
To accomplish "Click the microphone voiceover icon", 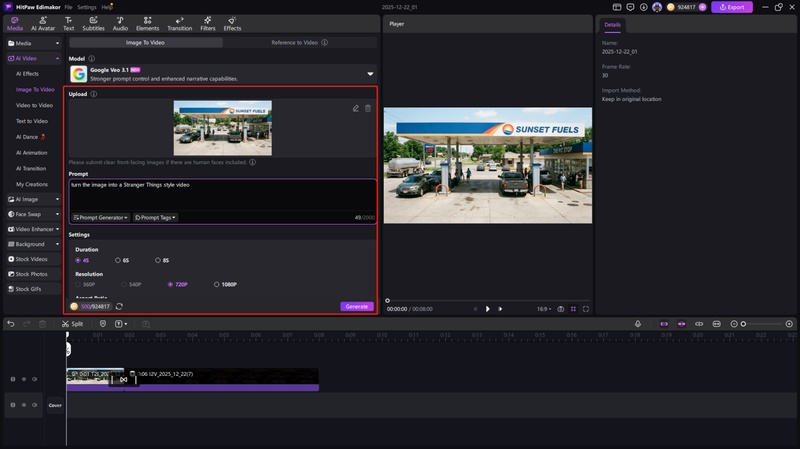I will point(638,323).
